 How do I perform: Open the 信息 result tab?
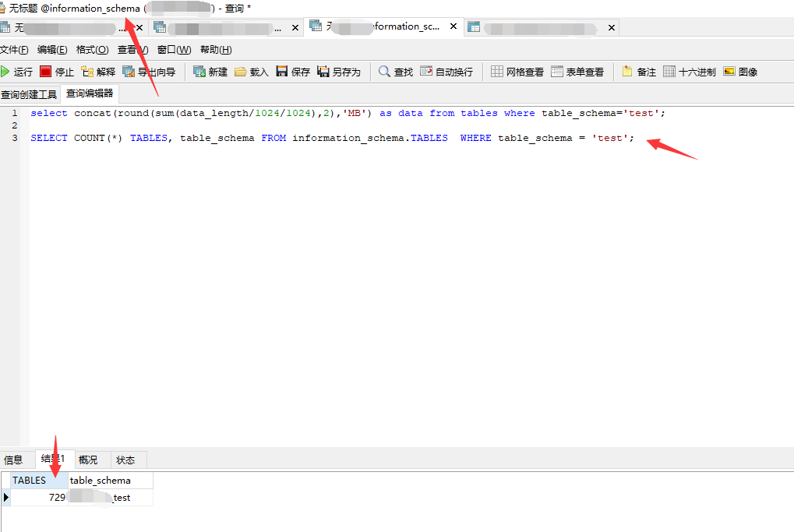14,460
